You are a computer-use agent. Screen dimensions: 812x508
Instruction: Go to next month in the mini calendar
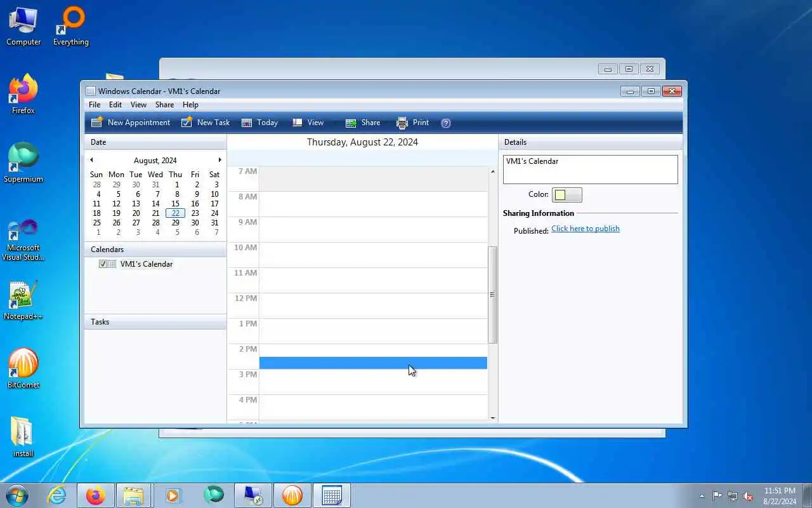tap(220, 160)
